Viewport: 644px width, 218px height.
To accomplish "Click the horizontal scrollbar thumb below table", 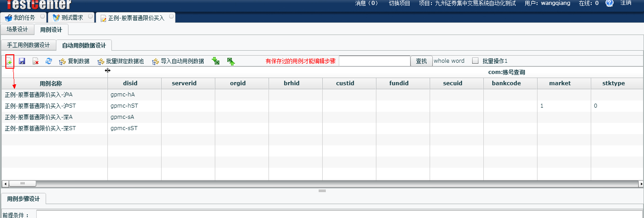I will tap(22, 183).
